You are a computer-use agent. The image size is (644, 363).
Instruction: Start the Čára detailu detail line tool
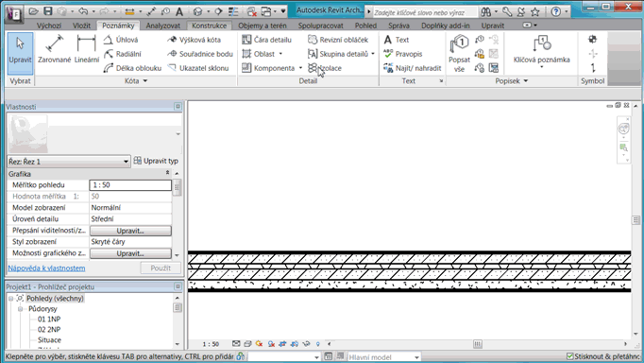(x=267, y=40)
